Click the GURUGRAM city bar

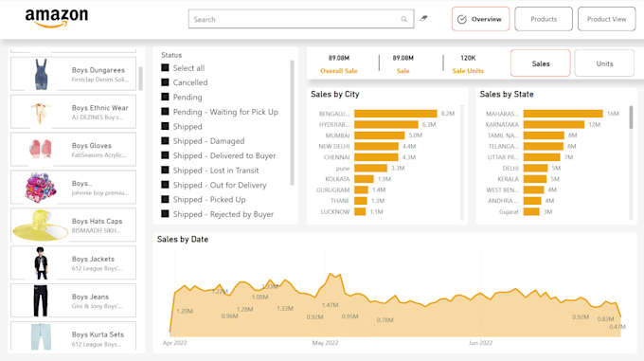(362, 190)
